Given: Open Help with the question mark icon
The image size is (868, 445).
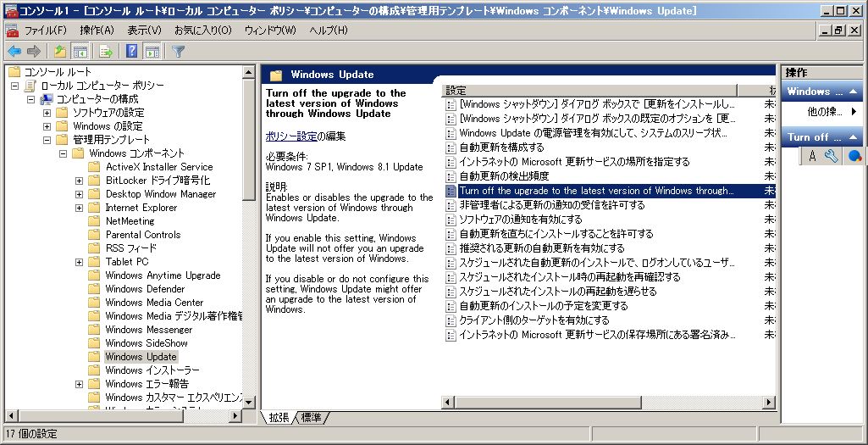Looking at the screenshot, I should [131, 52].
